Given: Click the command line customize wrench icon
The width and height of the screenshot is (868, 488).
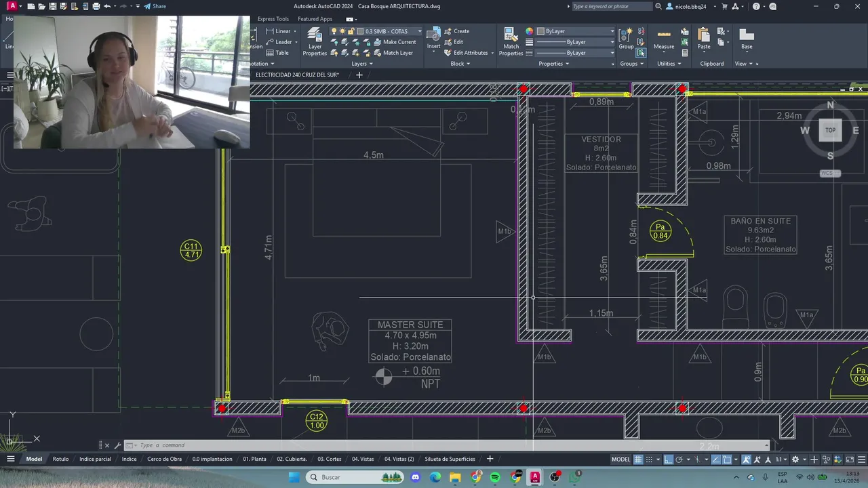Looking at the screenshot, I should click(x=117, y=445).
